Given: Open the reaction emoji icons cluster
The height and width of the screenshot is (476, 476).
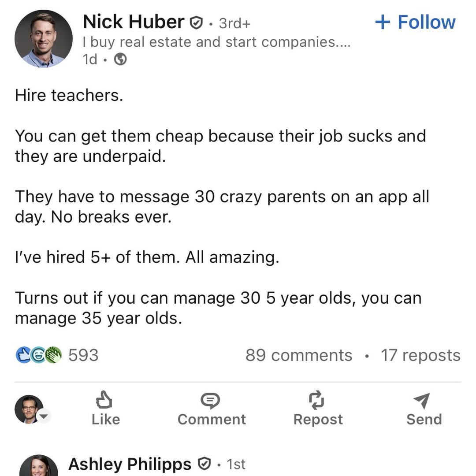Looking at the screenshot, I should pos(39,355).
